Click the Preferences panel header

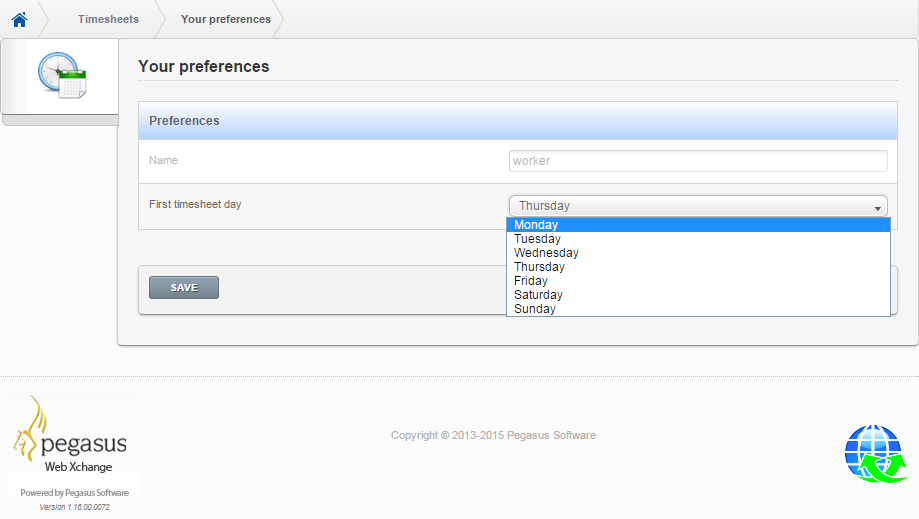pyautogui.click(x=518, y=121)
